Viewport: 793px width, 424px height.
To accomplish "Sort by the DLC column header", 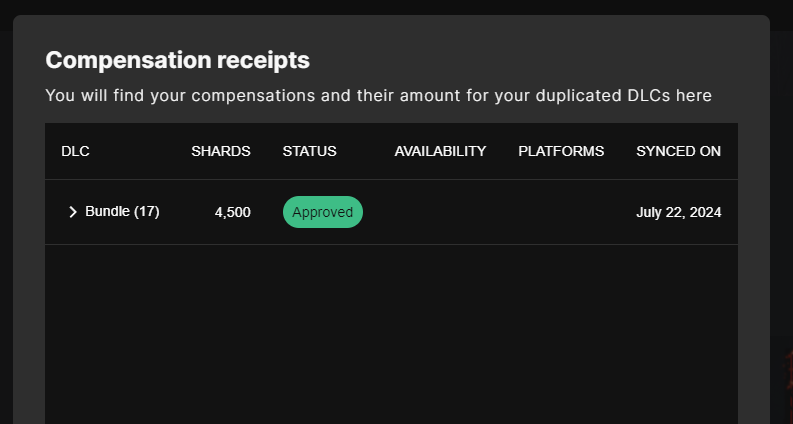I will pos(75,151).
